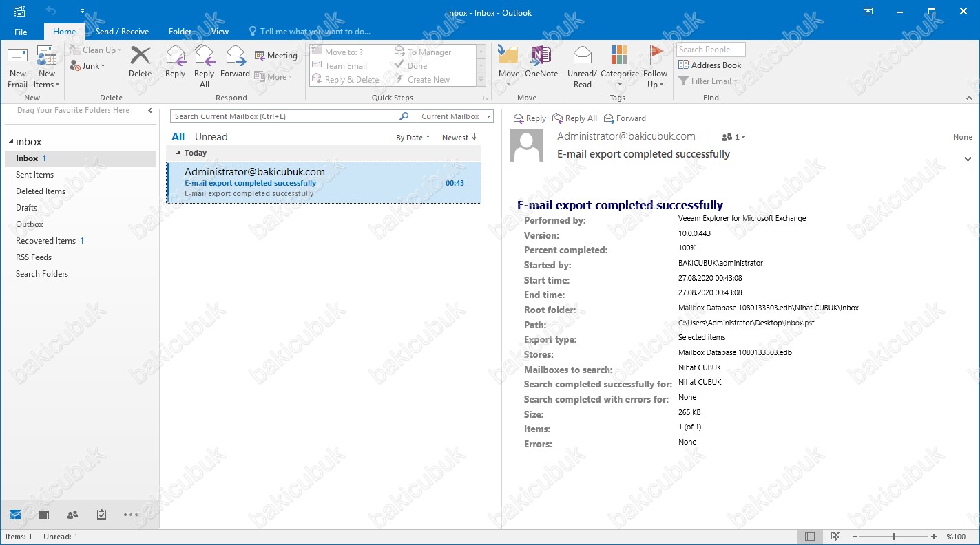Expand the Quick Steps dialog launcher

[x=486, y=98]
